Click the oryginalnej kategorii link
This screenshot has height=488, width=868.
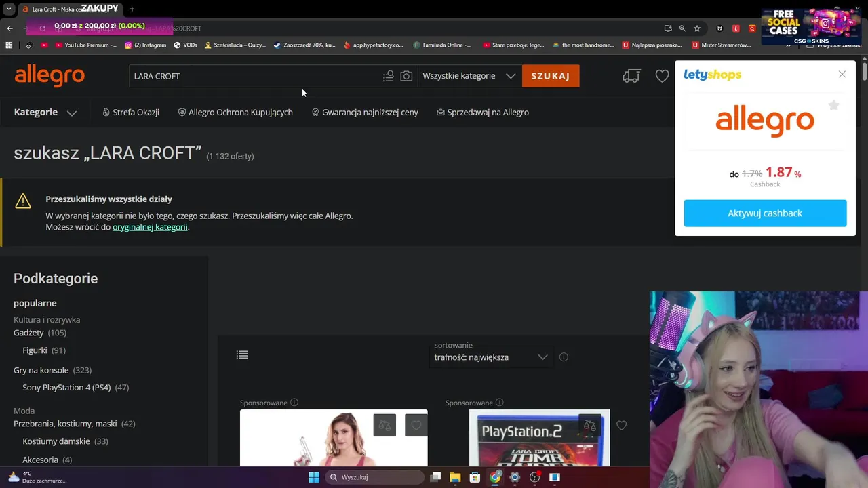point(150,227)
